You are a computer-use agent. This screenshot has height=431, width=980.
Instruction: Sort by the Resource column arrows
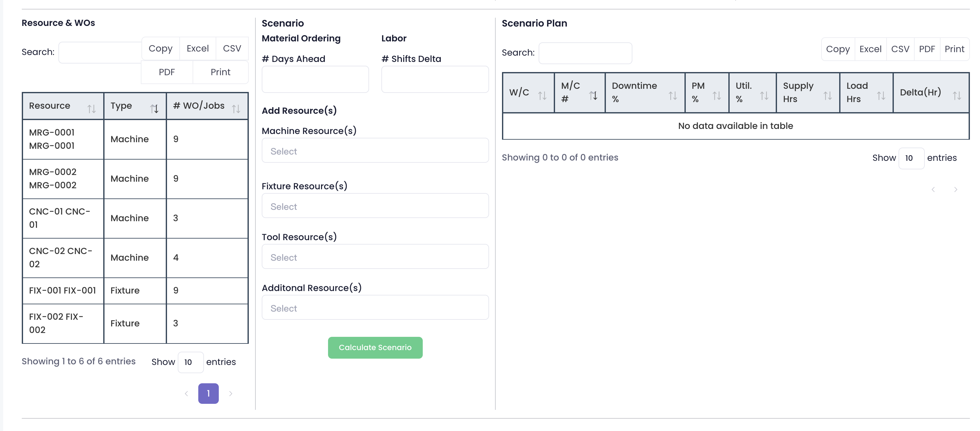click(91, 109)
